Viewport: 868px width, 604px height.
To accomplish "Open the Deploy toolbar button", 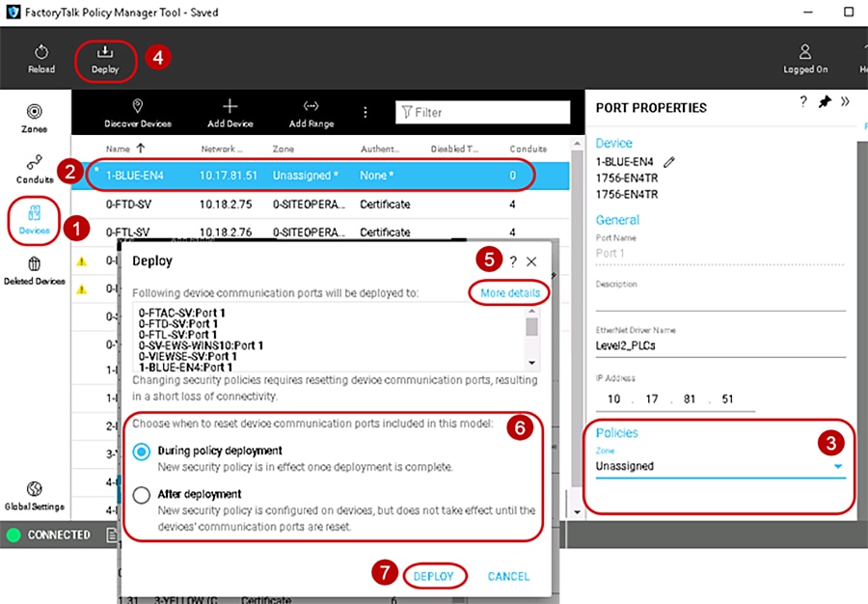I will tap(105, 60).
